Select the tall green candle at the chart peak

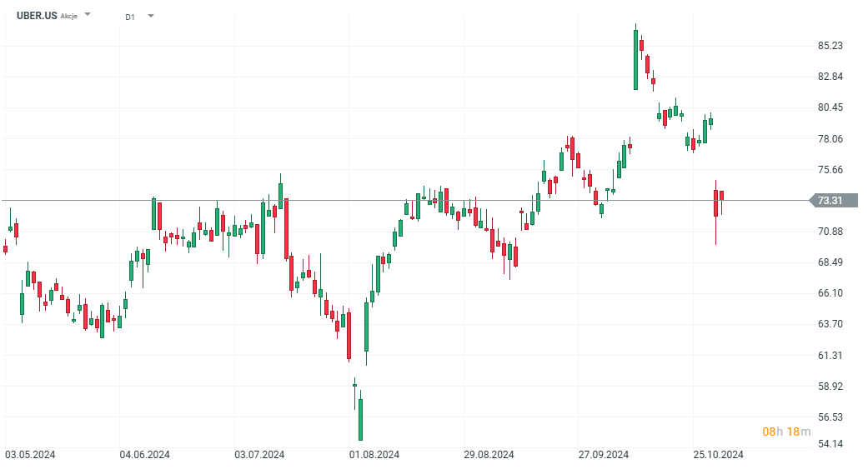point(635,60)
